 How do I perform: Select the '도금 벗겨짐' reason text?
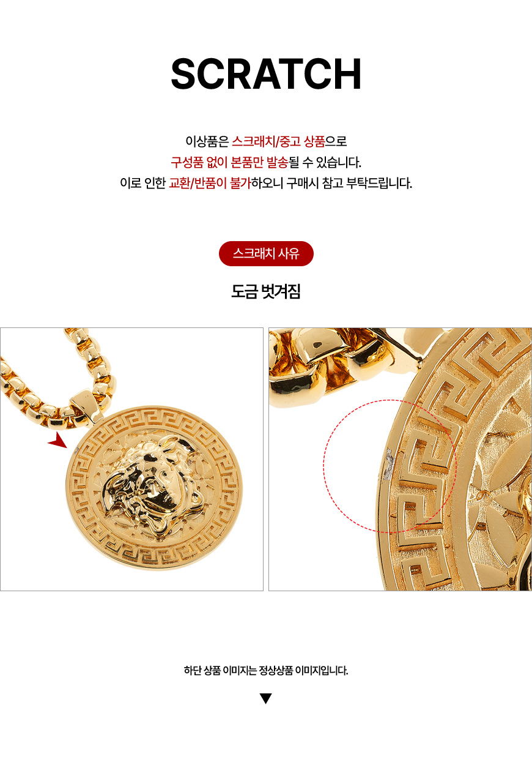[x=266, y=292]
